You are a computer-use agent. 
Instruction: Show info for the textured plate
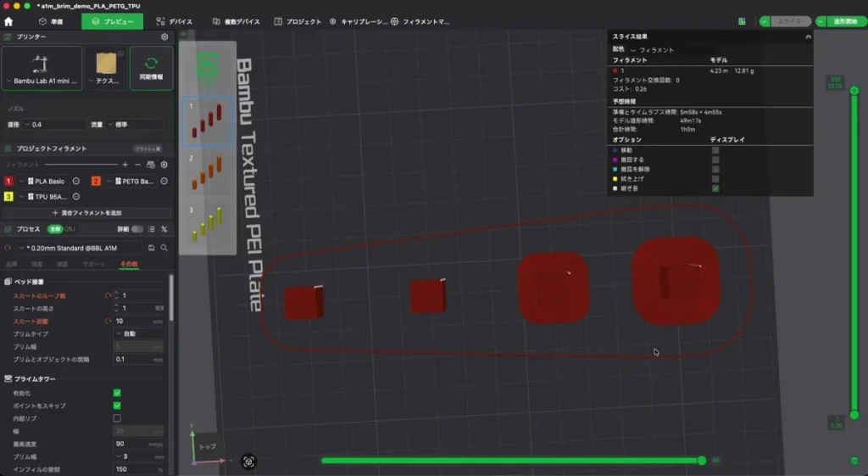point(120,53)
